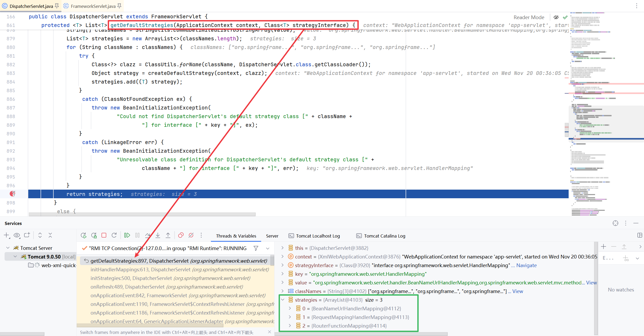Add a new watch with the plus icon

(603, 247)
